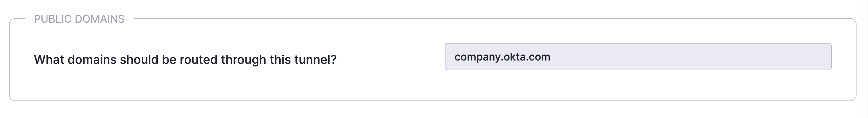Click the company.okta.com domain input field
868x118 pixels.
tap(638, 57)
